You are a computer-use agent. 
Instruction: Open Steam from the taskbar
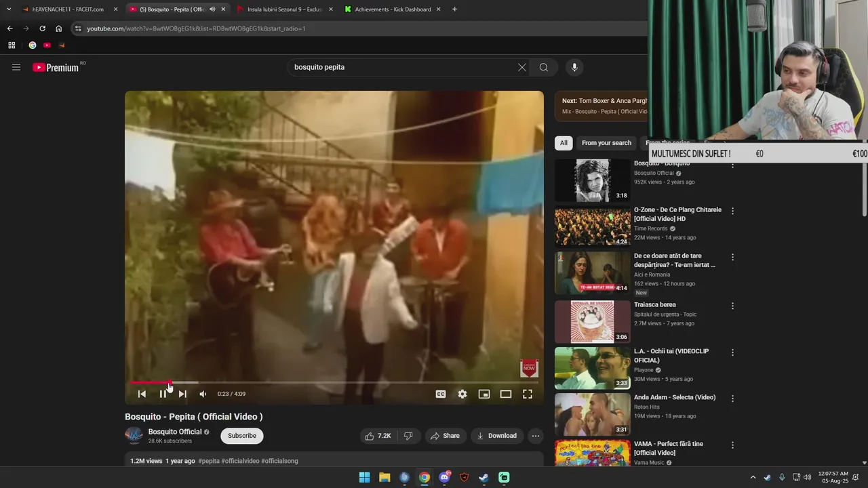tap(484, 477)
